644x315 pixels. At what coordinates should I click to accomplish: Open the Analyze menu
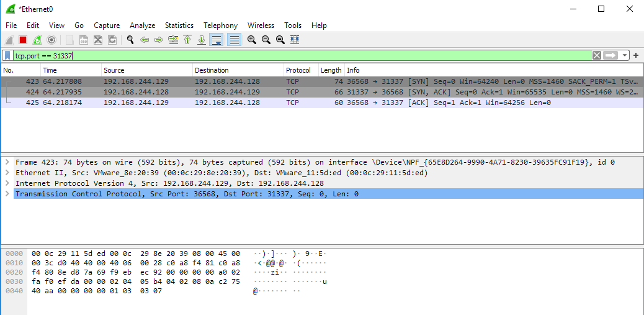click(x=142, y=25)
